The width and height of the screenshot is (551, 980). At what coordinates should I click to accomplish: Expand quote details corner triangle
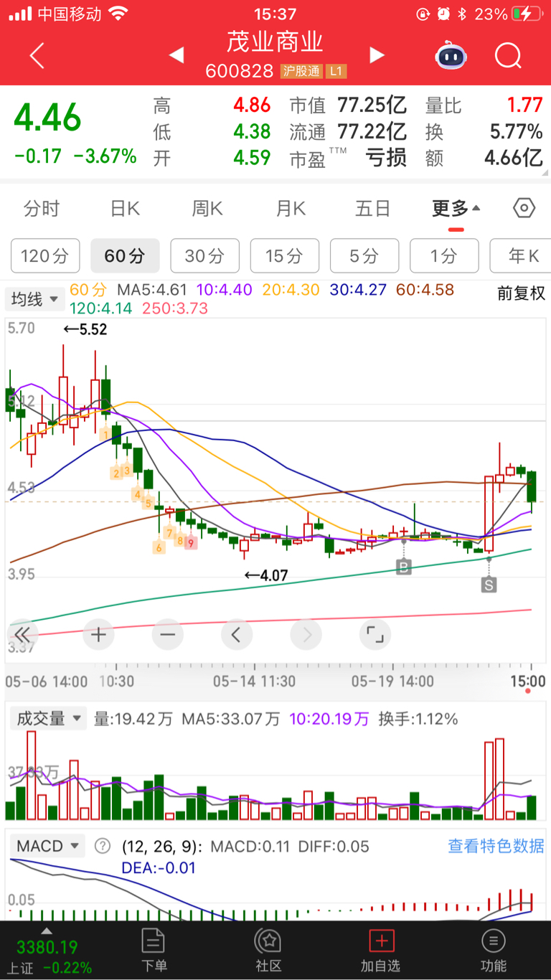[x=545, y=172]
